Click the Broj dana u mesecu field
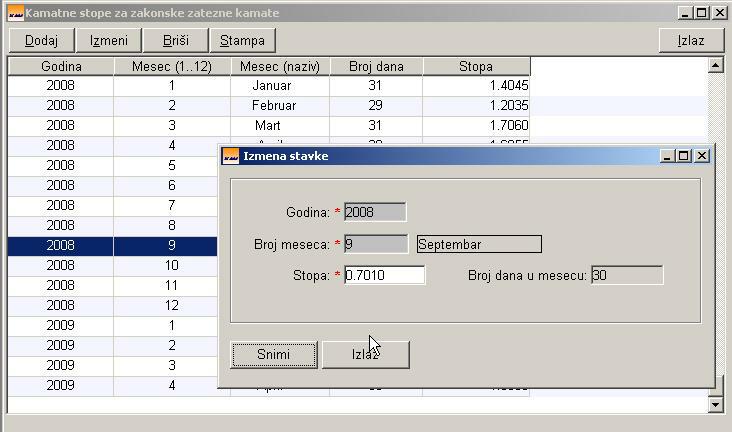 [626, 275]
